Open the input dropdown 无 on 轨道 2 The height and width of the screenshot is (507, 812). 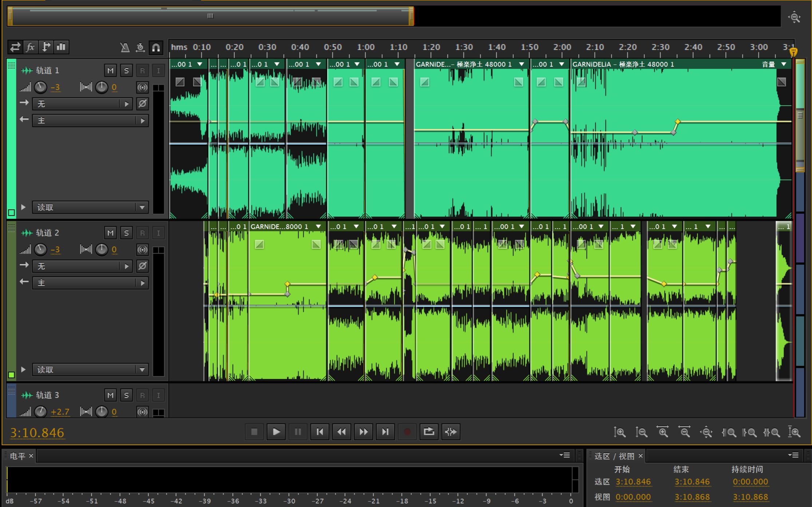click(x=82, y=266)
